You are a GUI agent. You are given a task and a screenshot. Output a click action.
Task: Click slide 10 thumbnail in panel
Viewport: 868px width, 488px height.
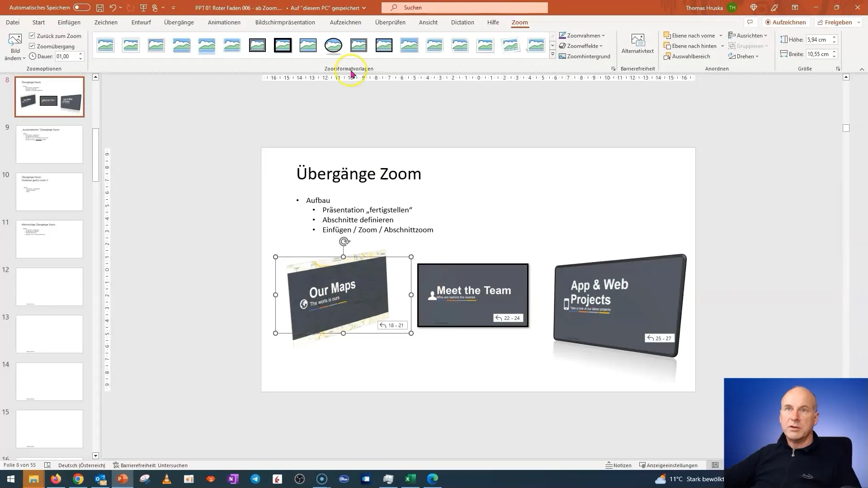tap(49, 191)
